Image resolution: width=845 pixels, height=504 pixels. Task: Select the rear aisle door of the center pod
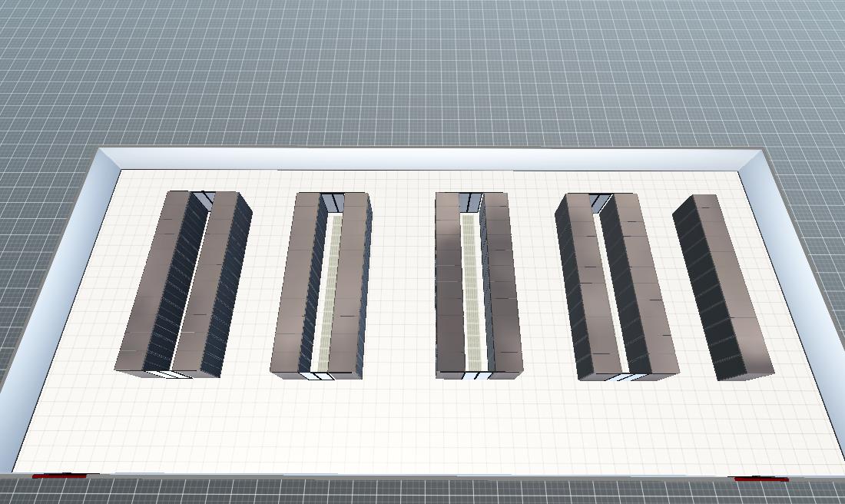pyautogui.click(x=469, y=202)
